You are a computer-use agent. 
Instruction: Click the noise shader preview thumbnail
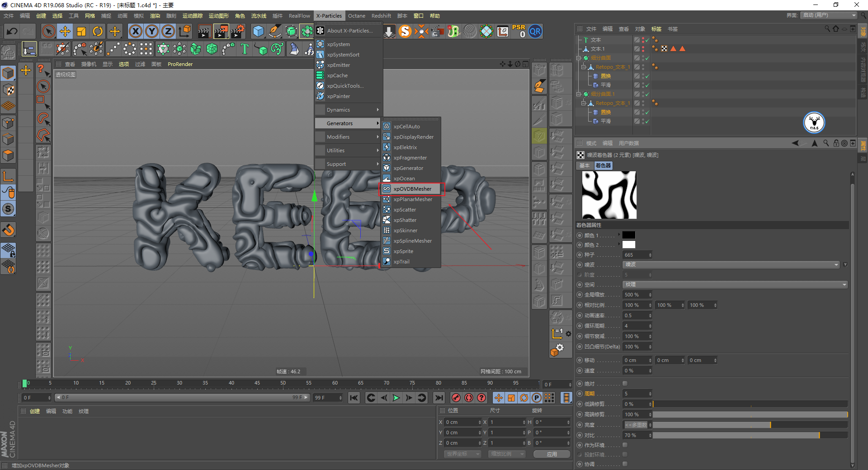click(609, 195)
